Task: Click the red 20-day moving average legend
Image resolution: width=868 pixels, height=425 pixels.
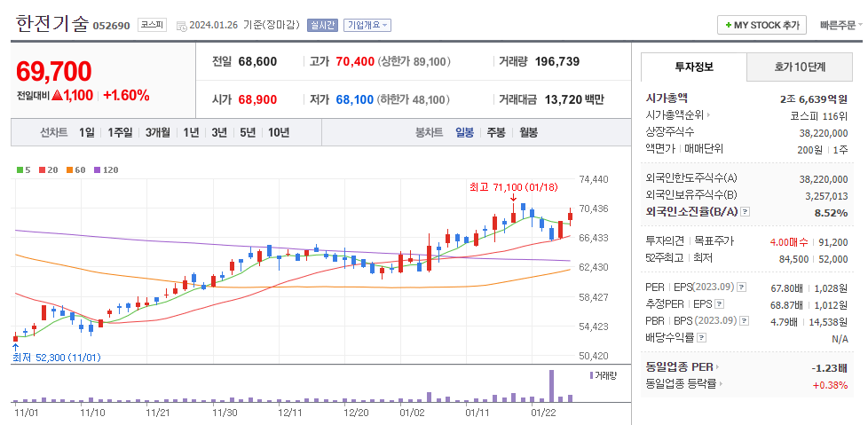Action: 48,169
